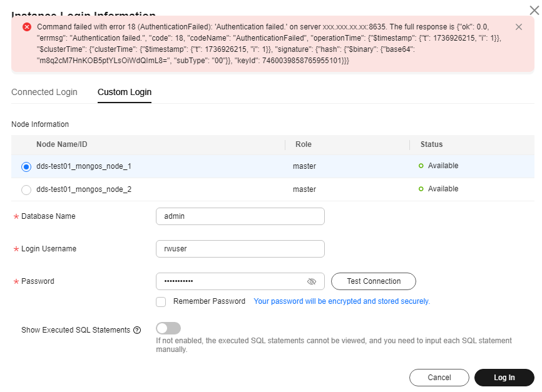Screen dimensions: 542x392
Task: Click the red error icon in alert
Action: [27, 27]
